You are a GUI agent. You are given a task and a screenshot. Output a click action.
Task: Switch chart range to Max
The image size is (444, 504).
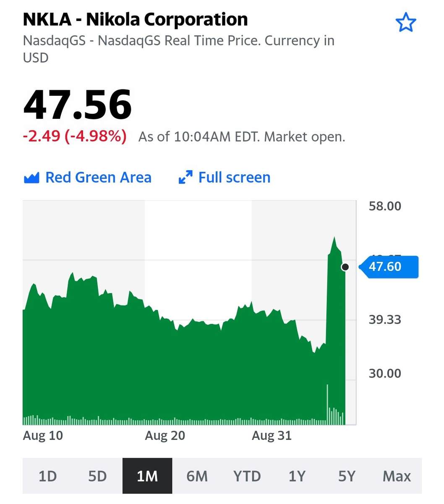(397, 476)
